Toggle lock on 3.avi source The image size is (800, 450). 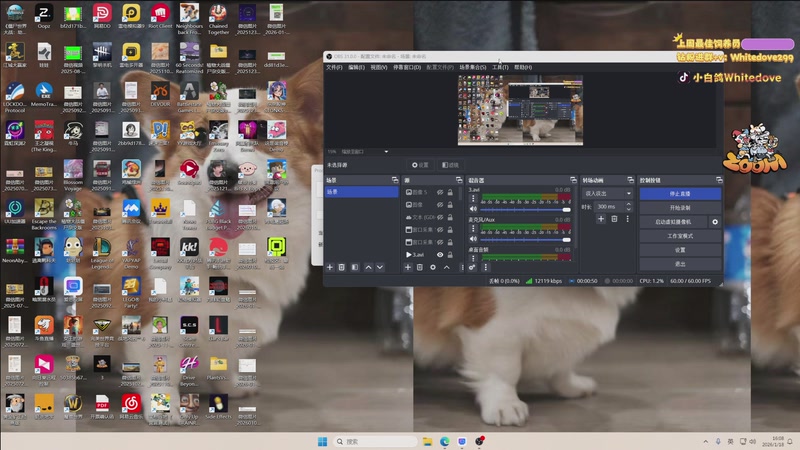tap(450, 255)
